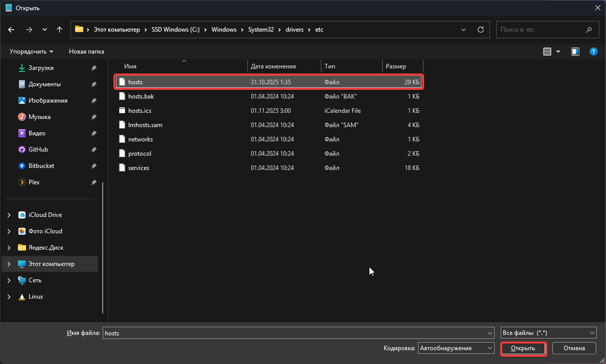Click the search magnifier icon

(589, 30)
